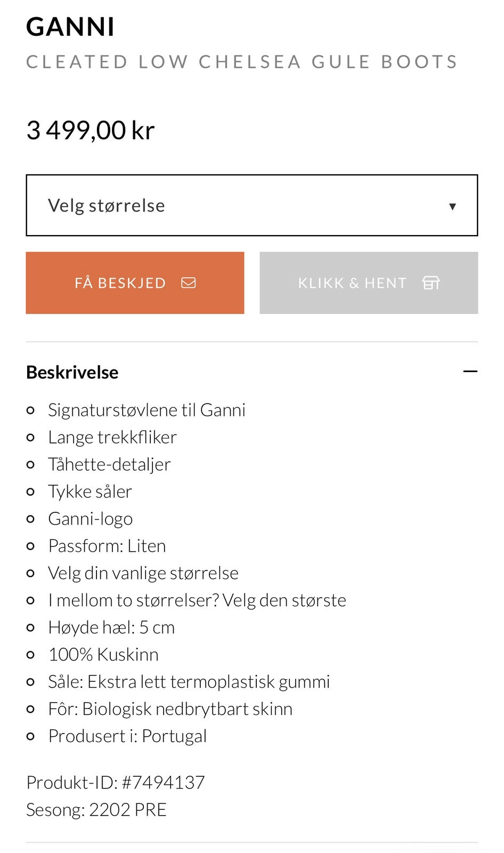Click the envelope icon on FÅ BESKJED button
The height and width of the screenshot is (853, 504).
click(x=189, y=283)
